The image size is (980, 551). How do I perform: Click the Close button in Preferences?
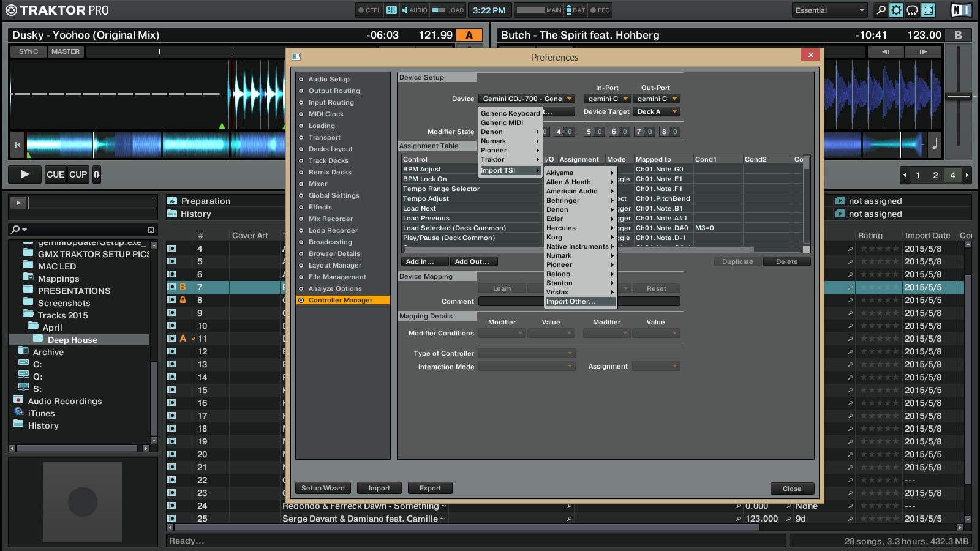point(792,489)
